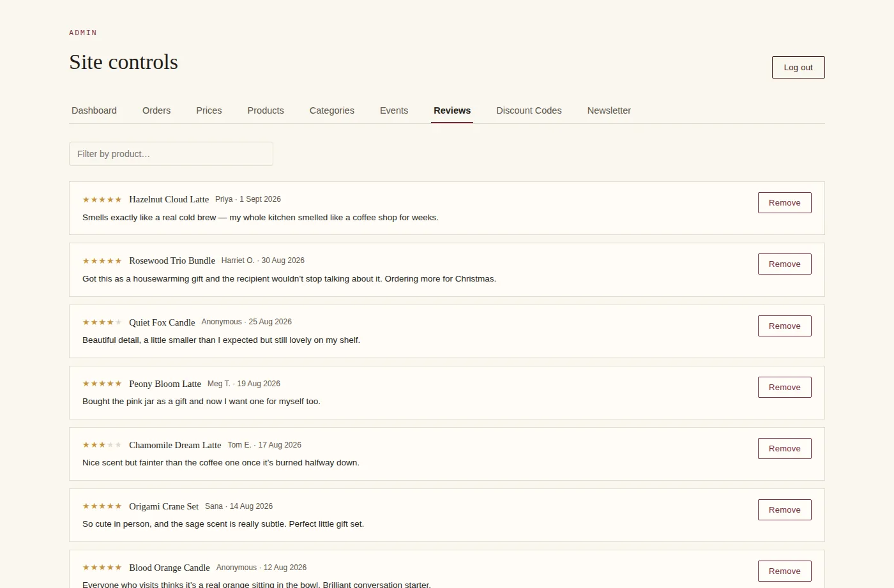894x588 pixels.
Task: Remove the Quiet Fox Candle review
Action: pyautogui.click(x=784, y=326)
